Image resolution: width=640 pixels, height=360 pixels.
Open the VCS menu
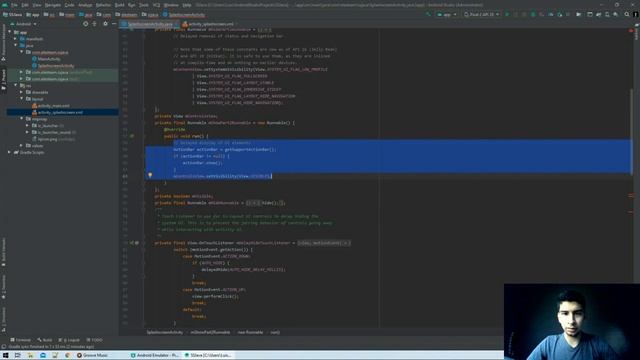click(x=156, y=5)
